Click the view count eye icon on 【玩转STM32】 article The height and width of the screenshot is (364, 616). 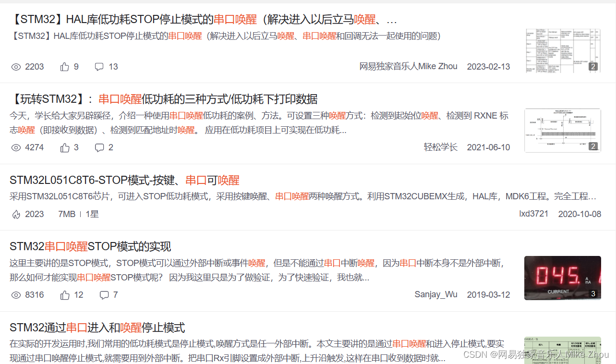[16, 147]
